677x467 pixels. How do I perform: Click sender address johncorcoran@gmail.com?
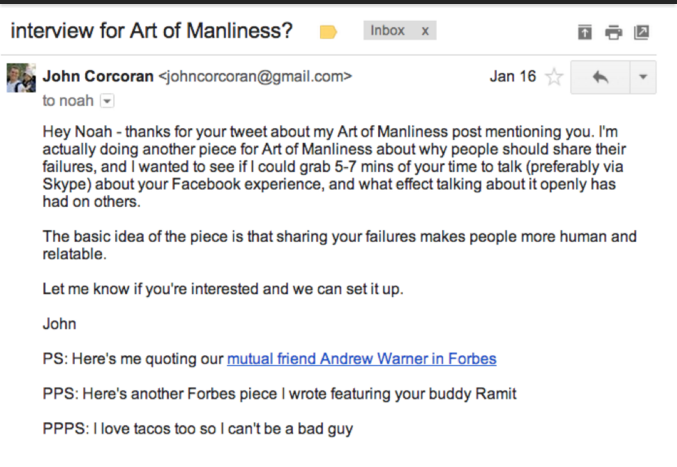coord(256,76)
